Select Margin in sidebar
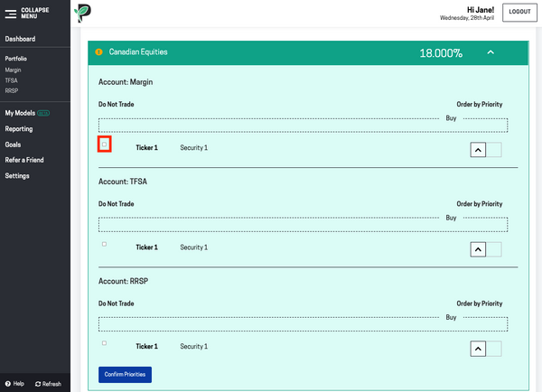The width and height of the screenshot is (542, 392). 14,70
